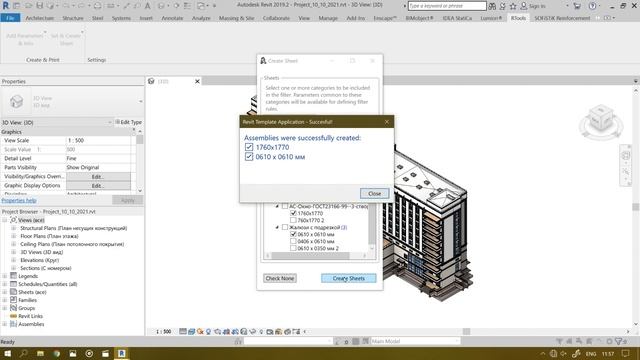Image resolution: width=640 pixels, height=360 pixels.
Task: Uncheck 0610 x 0610 мм in Create Sheet tree
Action: [x=293, y=234]
